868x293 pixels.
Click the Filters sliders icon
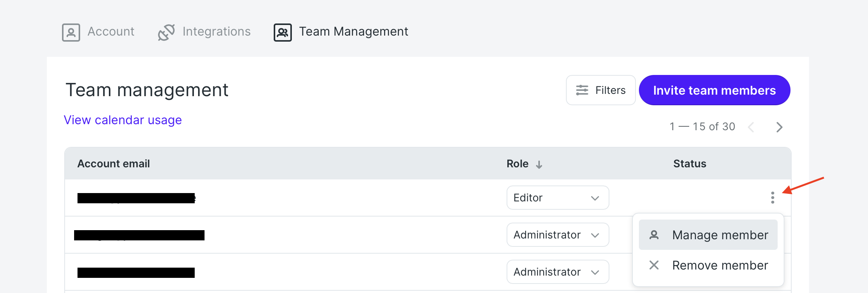point(582,90)
